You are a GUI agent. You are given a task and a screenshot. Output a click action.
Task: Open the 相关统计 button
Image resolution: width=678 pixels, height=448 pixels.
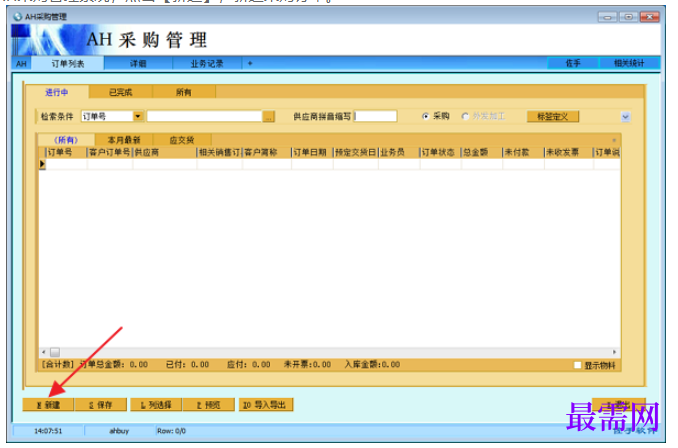click(x=629, y=63)
